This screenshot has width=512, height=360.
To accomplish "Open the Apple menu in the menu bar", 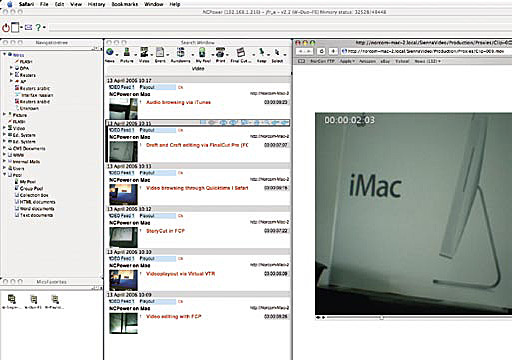I will pyautogui.click(x=9, y=4).
